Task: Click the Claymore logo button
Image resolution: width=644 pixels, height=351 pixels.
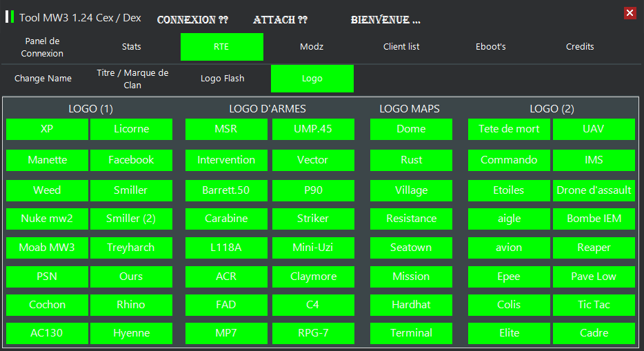Action: [313, 277]
